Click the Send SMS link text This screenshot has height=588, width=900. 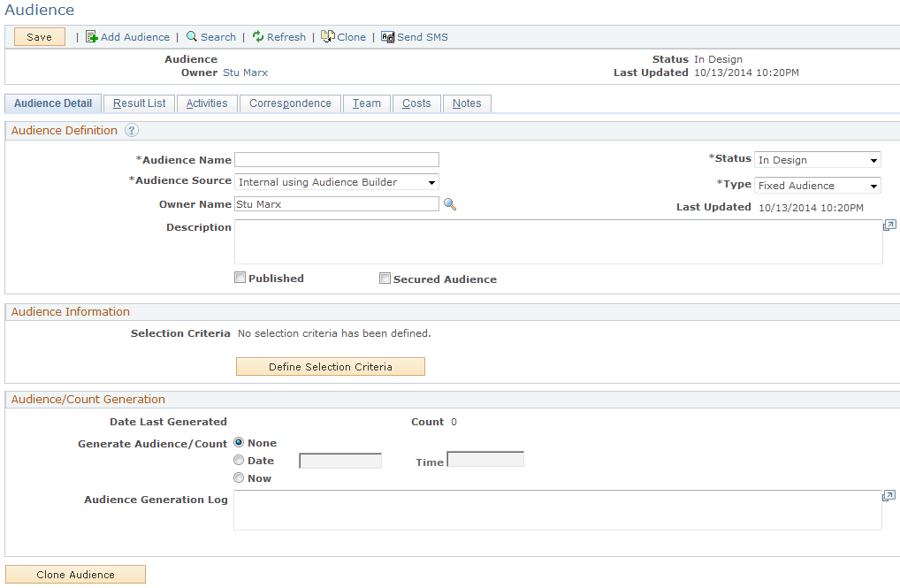tap(423, 37)
